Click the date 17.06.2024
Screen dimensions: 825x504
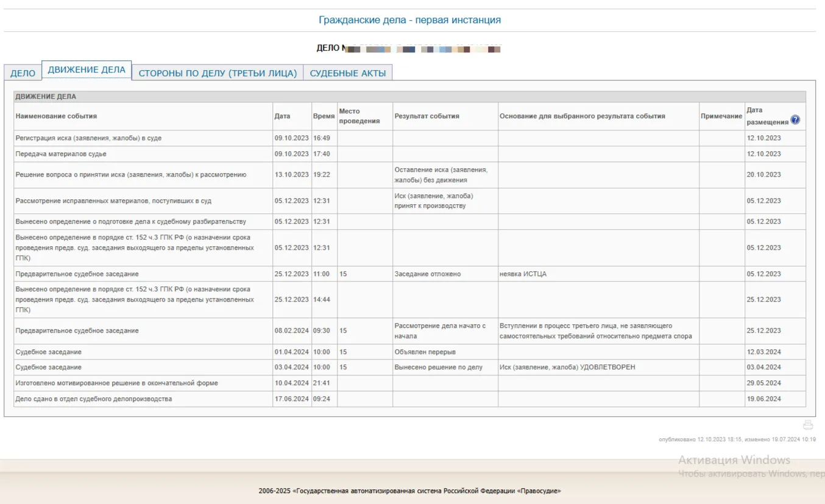click(x=292, y=399)
